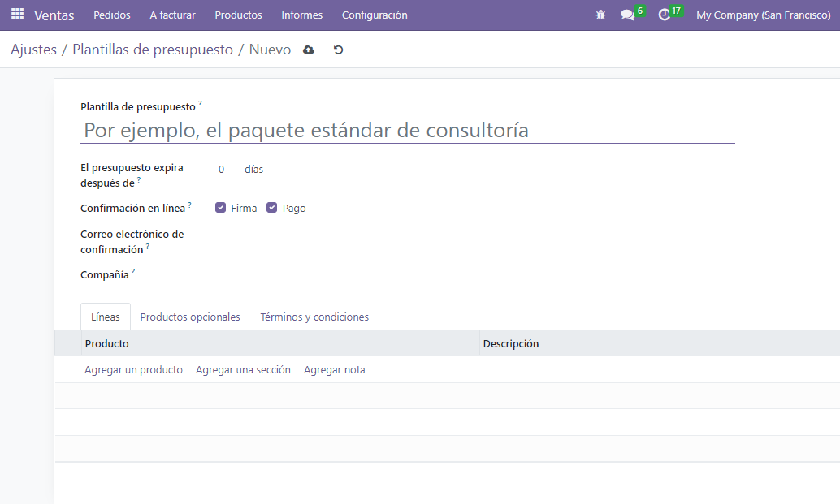
Task: Discard changes using the undo arrow icon
Action: (x=338, y=50)
